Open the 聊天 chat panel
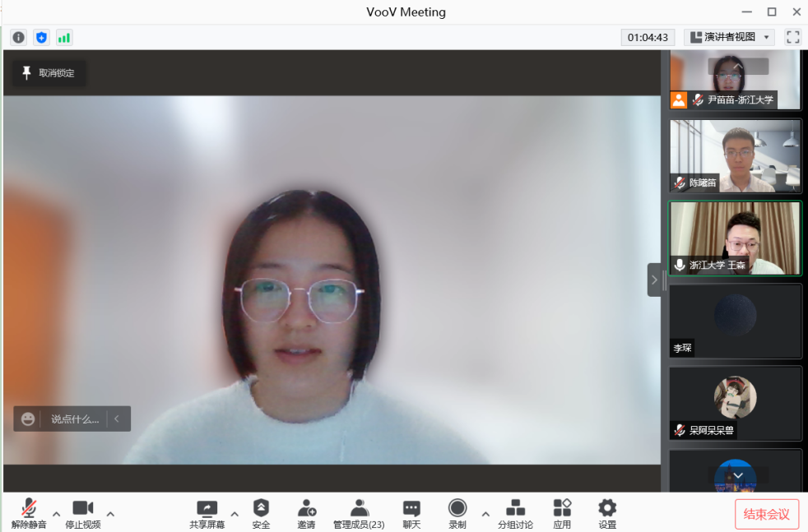 pyautogui.click(x=411, y=513)
